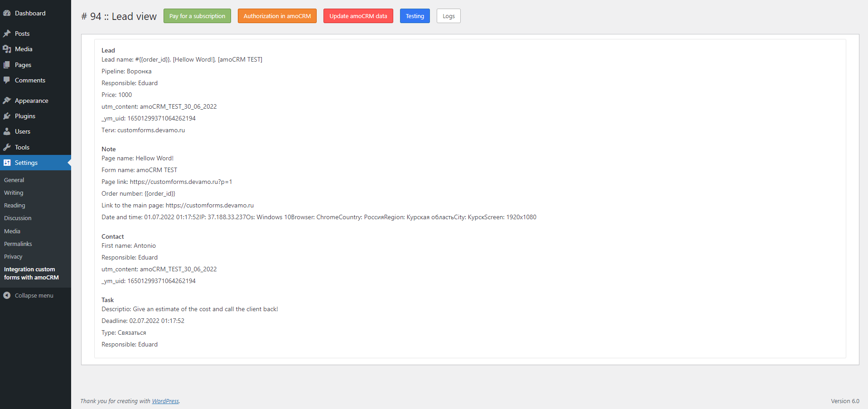868x409 pixels.
Task: Click 'Link to the main page' text
Action: 178,205
